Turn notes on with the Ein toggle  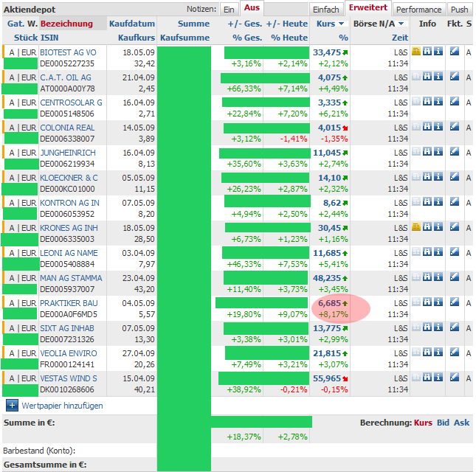click(229, 10)
